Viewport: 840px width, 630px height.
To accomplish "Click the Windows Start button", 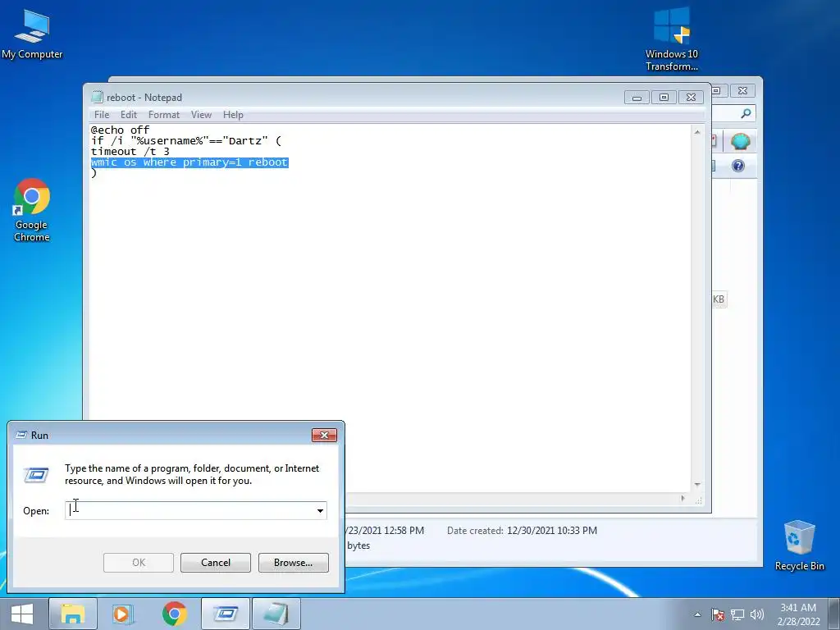I will coord(22,614).
